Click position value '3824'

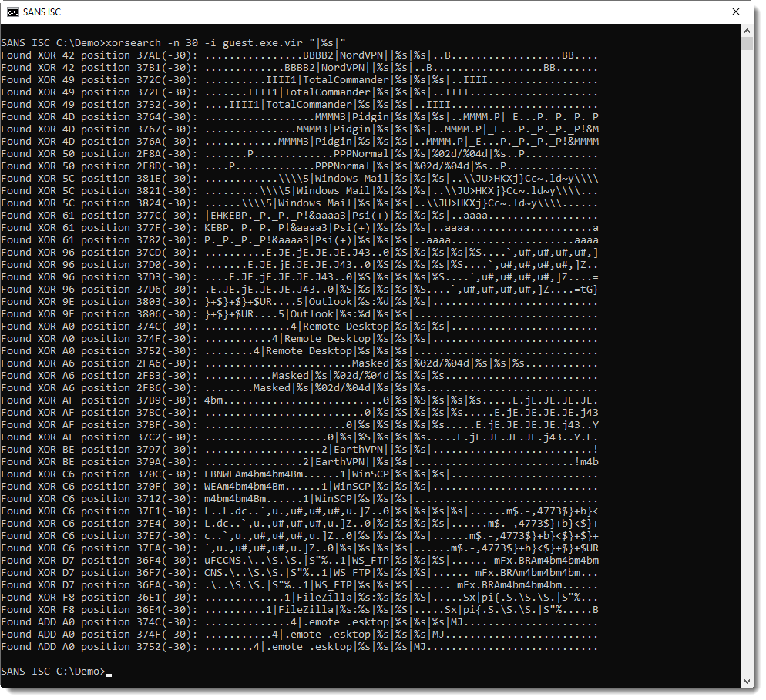(149, 203)
